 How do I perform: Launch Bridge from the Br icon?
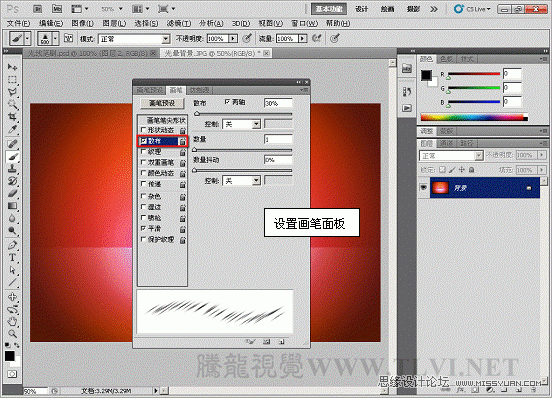(37, 9)
